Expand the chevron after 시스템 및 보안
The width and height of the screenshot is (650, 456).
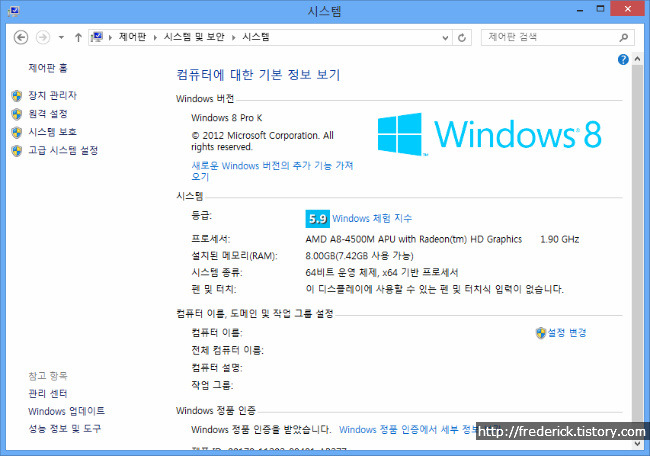(233, 37)
